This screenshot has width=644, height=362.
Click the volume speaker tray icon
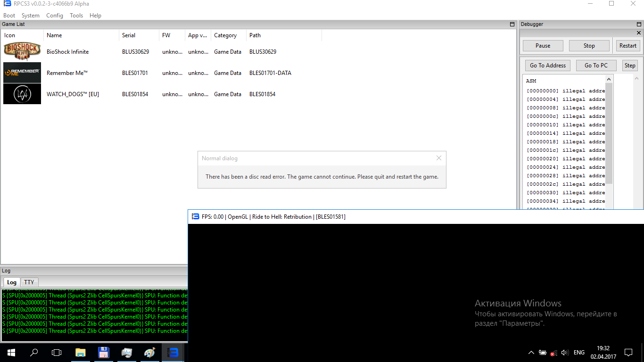(x=565, y=353)
